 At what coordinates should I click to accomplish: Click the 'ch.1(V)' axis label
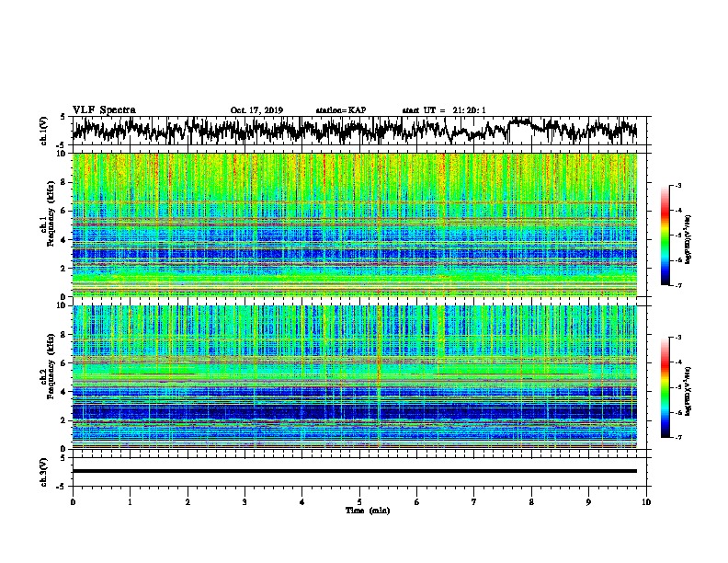44,131
